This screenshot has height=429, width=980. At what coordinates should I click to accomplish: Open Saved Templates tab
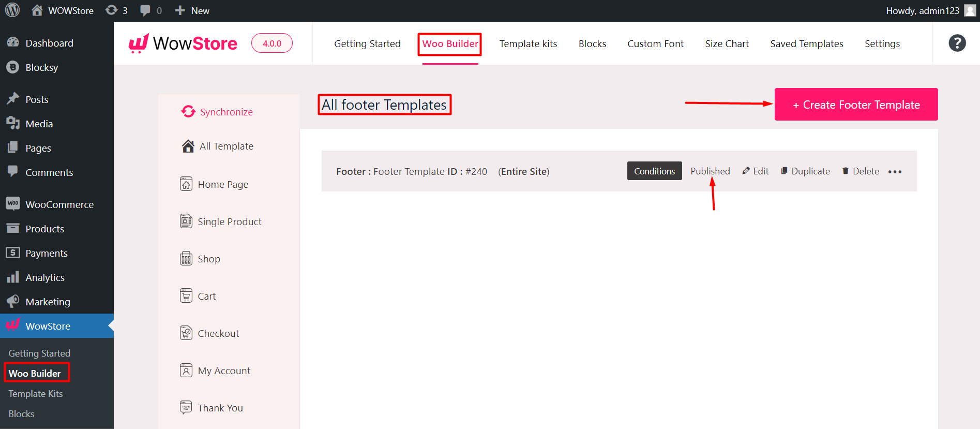click(x=806, y=44)
